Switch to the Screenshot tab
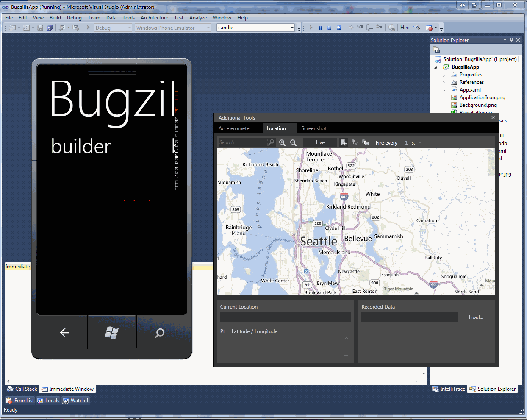 click(x=314, y=128)
